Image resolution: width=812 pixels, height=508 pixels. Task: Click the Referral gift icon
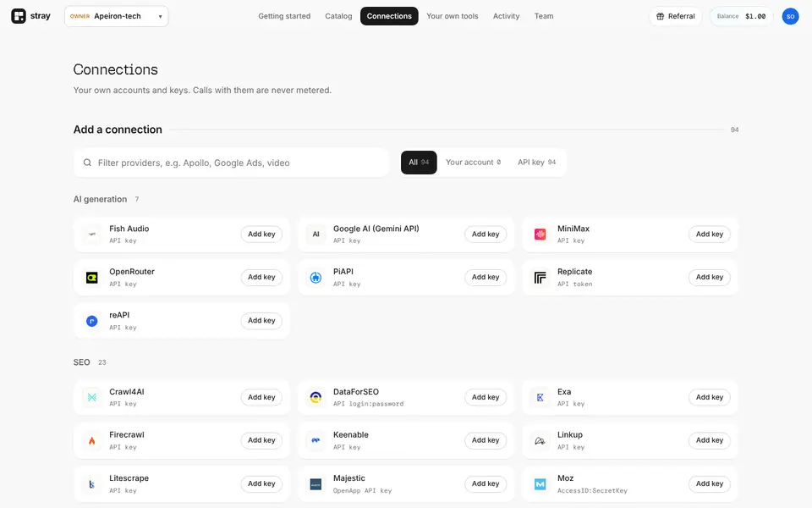[x=661, y=16]
